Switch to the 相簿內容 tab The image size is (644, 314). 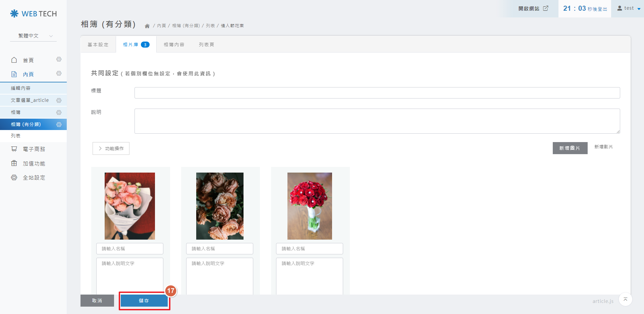174,45
